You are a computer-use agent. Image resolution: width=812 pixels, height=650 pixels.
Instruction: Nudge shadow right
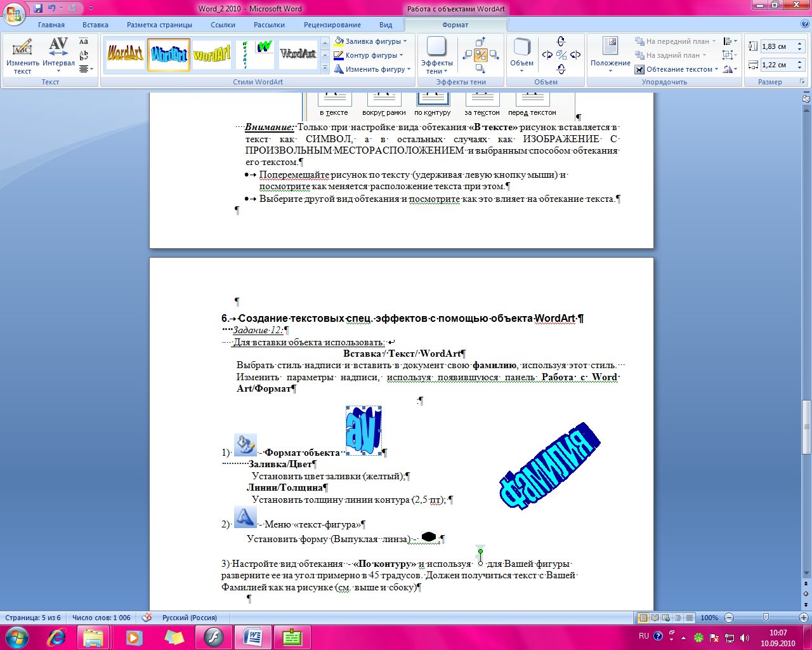pyautogui.click(x=494, y=55)
